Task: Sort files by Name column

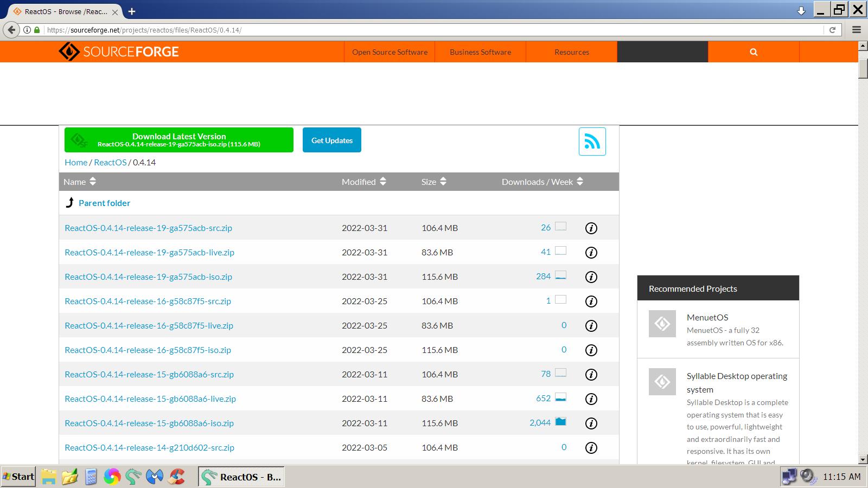Action: 80,182
